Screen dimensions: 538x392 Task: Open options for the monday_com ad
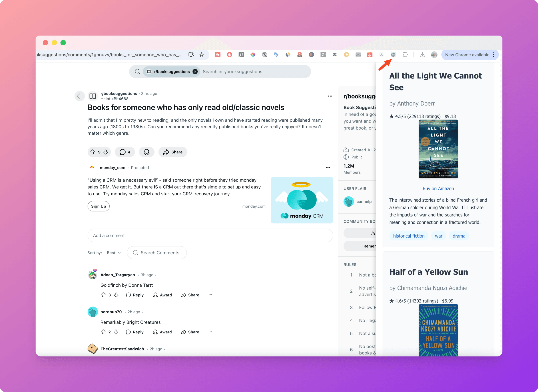click(x=328, y=168)
